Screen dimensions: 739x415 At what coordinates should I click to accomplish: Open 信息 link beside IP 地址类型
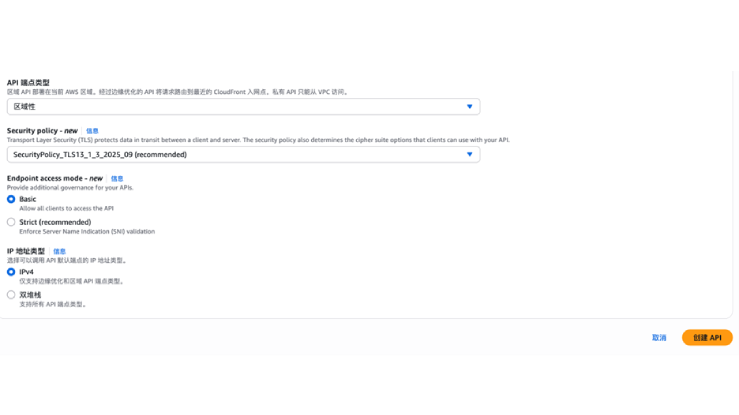coord(59,252)
